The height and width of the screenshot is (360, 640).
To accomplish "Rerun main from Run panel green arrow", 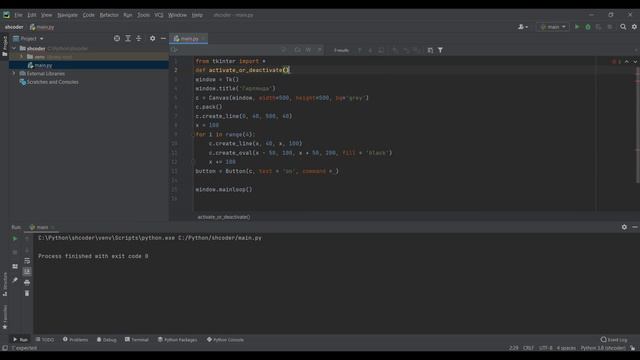I will (x=15, y=238).
